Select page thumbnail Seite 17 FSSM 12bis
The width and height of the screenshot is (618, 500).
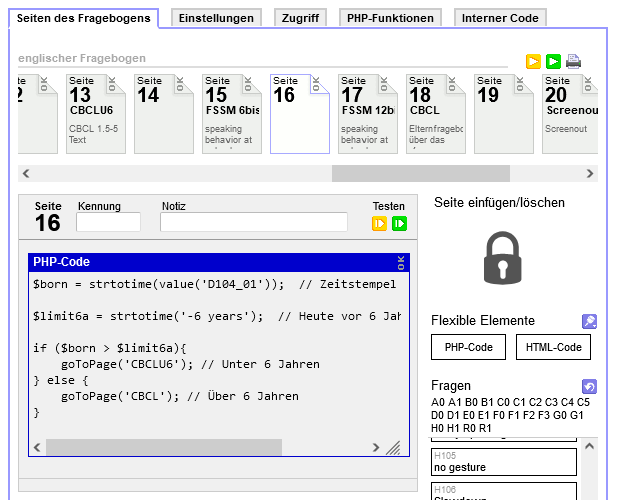(x=368, y=114)
